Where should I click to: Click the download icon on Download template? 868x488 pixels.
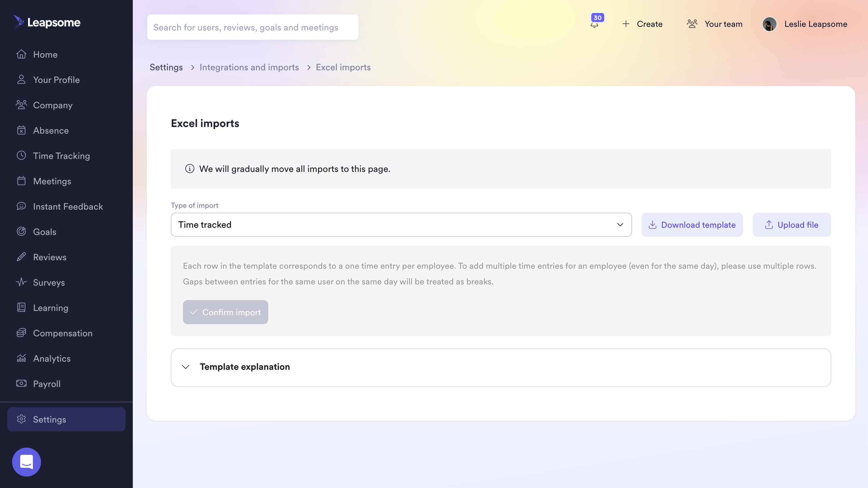coord(653,225)
